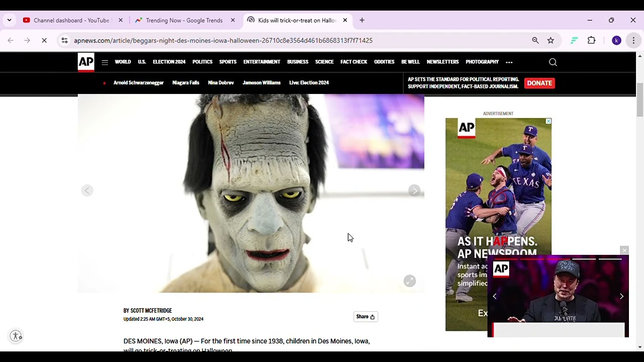Open the Arnold Schwarzenegger trending topic
The image size is (644, 362).
[138, 82]
